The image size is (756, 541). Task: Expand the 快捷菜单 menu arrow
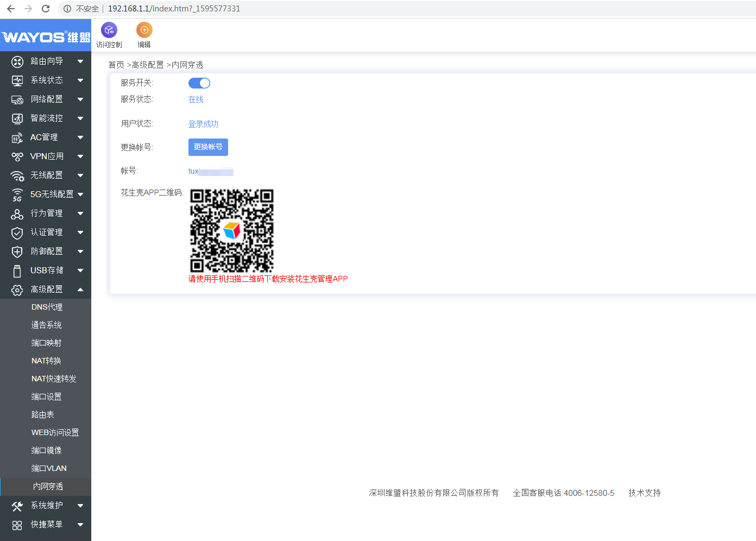click(x=80, y=525)
